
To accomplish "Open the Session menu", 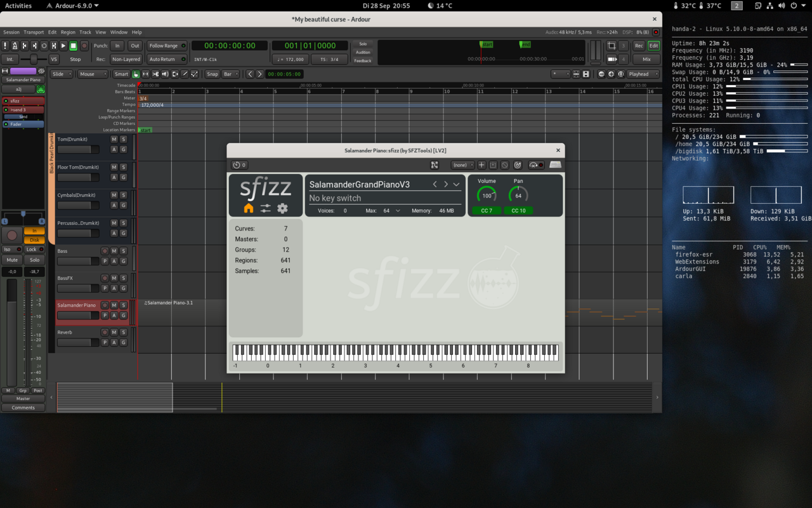I will (x=11, y=32).
